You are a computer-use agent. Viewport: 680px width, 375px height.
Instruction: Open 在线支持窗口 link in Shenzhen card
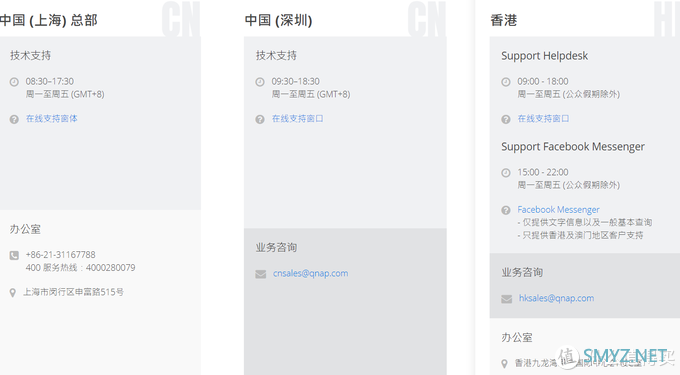coord(298,118)
